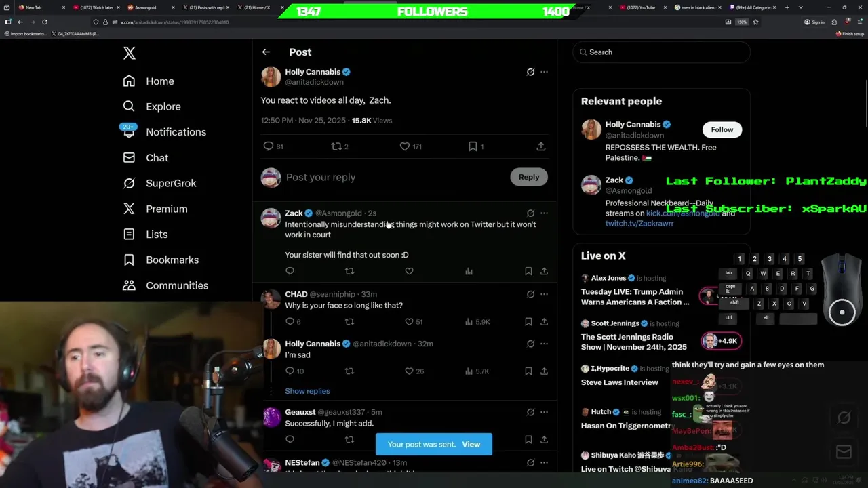
Task: Open Steve Laws Interview broadcast
Action: (x=619, y=382)
